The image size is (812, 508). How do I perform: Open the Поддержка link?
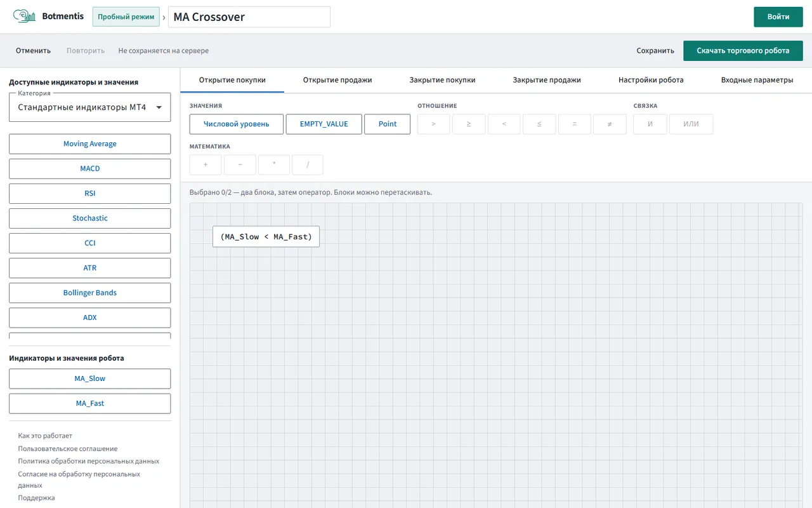[36, 498]
